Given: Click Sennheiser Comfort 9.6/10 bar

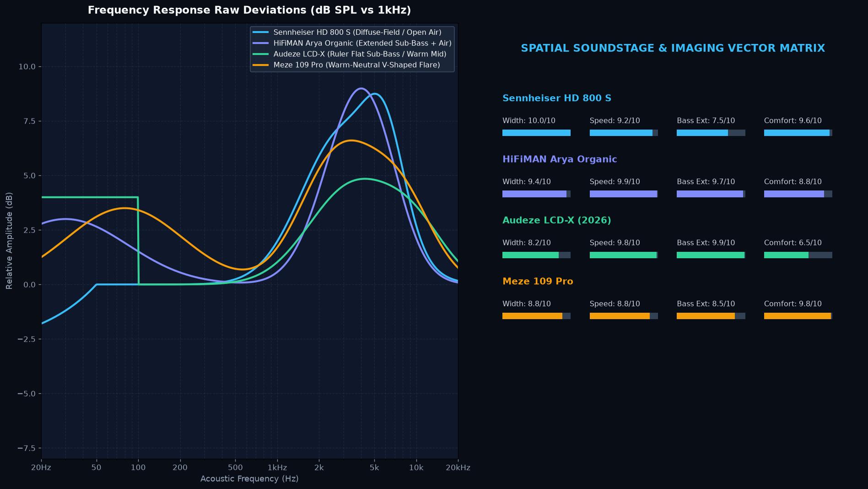Looking at the screenshot, I should (798, 133).
